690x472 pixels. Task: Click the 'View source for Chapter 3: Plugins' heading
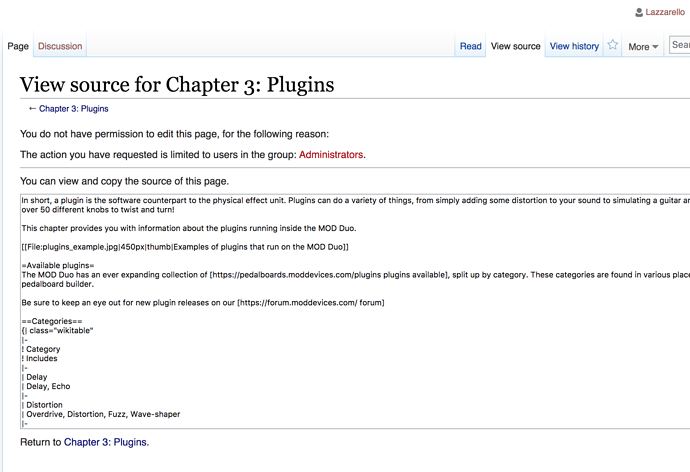pos(177,84)
